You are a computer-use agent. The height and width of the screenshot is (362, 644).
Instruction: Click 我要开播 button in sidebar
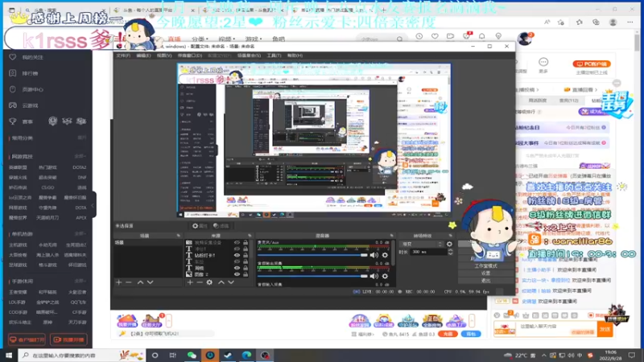(68, 339)
